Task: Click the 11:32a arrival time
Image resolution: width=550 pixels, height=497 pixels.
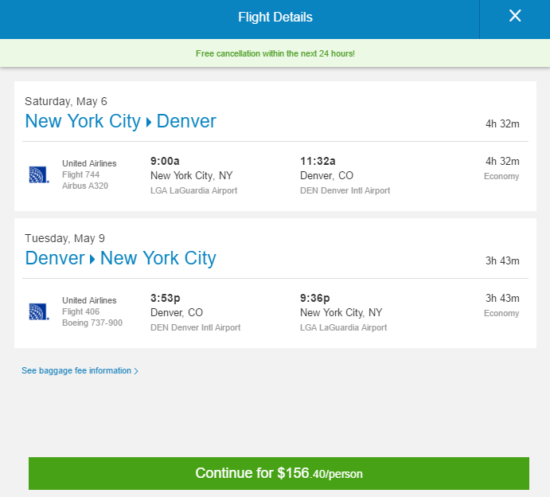Action: point(317,161)
